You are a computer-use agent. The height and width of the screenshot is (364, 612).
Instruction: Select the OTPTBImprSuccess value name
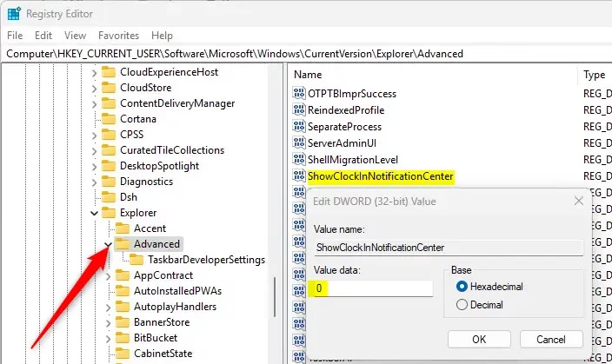click(x=352, y=94)
